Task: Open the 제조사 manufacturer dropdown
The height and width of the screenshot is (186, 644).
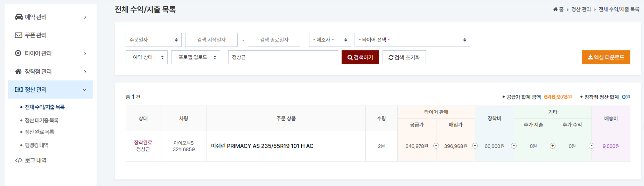Action: pyautogui.click(x=330, y=40)
